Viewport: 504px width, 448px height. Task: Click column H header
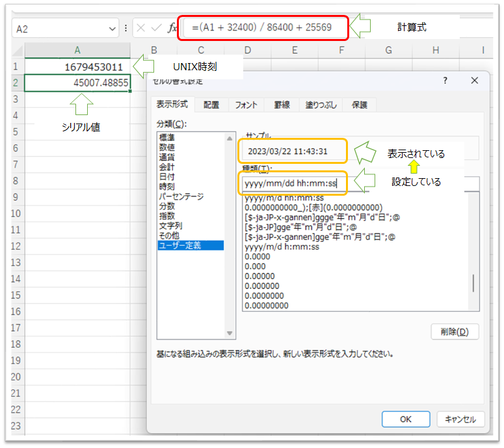coord(436,50)
